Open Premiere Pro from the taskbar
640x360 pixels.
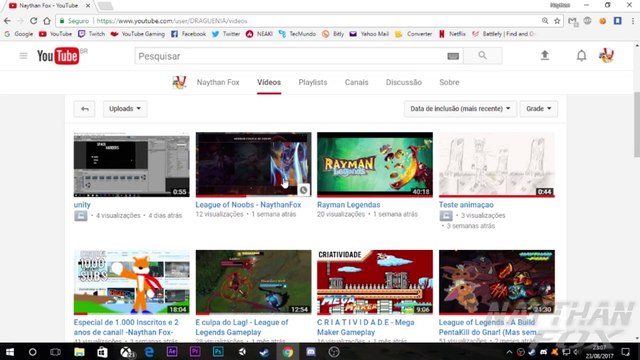195,352
